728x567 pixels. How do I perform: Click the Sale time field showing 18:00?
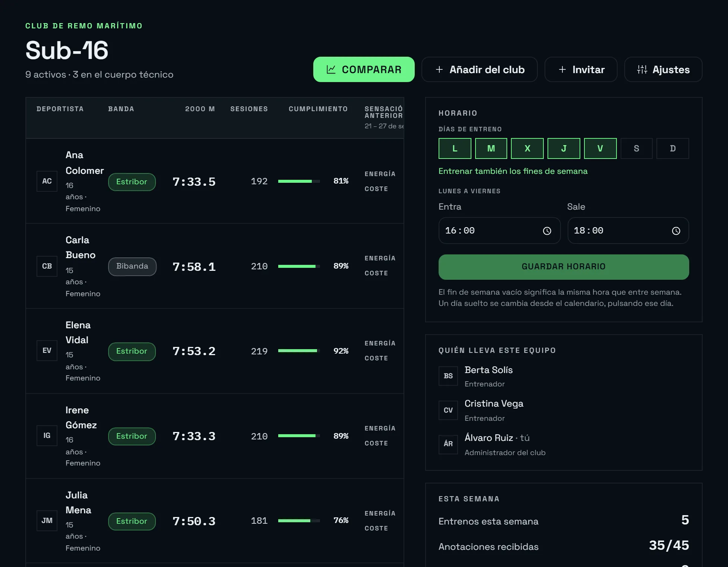(628, 231)
